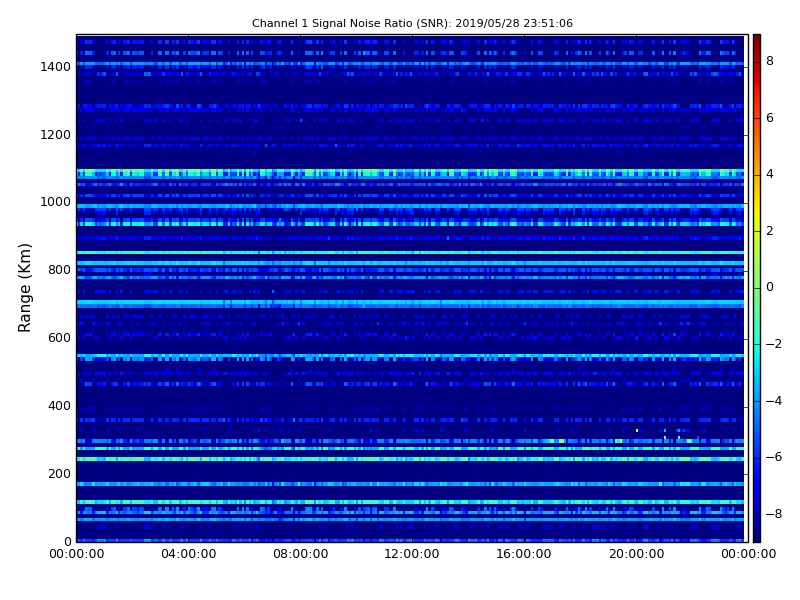Click the bright cyan band near 700 km range
Image resolution: width=800 pixels, height=600 pixels.
tap(410, 304)
